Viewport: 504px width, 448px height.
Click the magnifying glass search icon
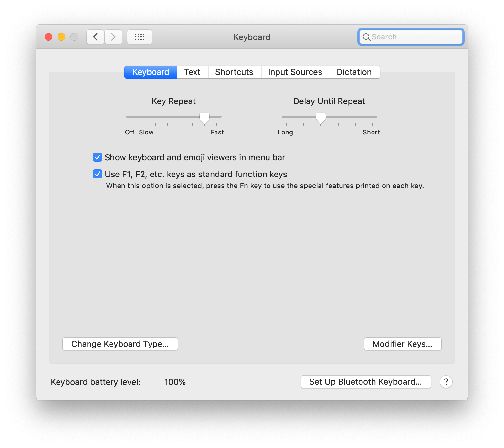tap(366, 37)
